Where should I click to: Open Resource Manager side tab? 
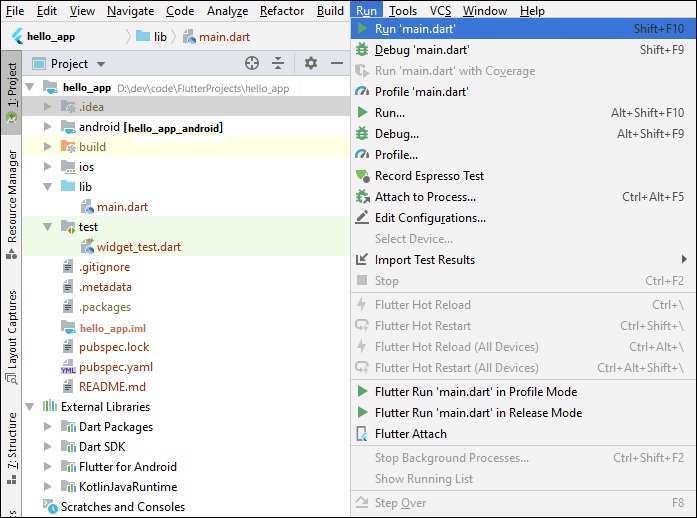tap(12, 205)
